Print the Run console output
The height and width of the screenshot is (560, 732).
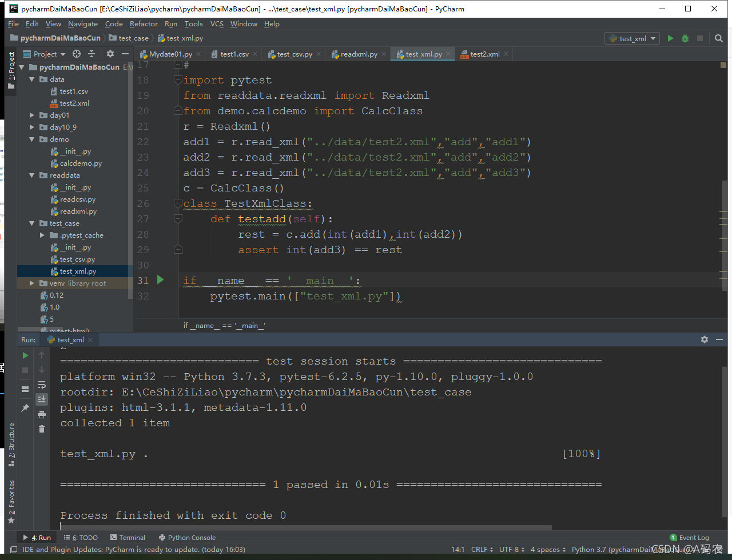[42, 414]
